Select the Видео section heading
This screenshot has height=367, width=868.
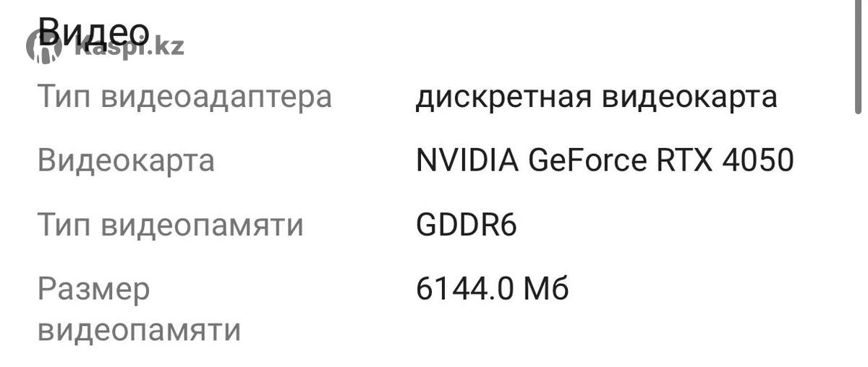[x=94, y=30]
